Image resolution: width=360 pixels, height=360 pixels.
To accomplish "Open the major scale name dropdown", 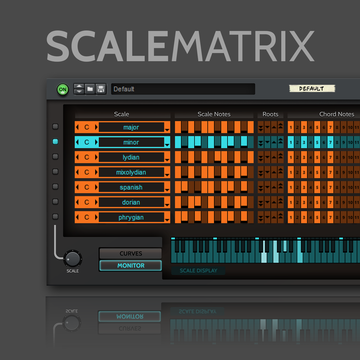I will pos(167,131).
